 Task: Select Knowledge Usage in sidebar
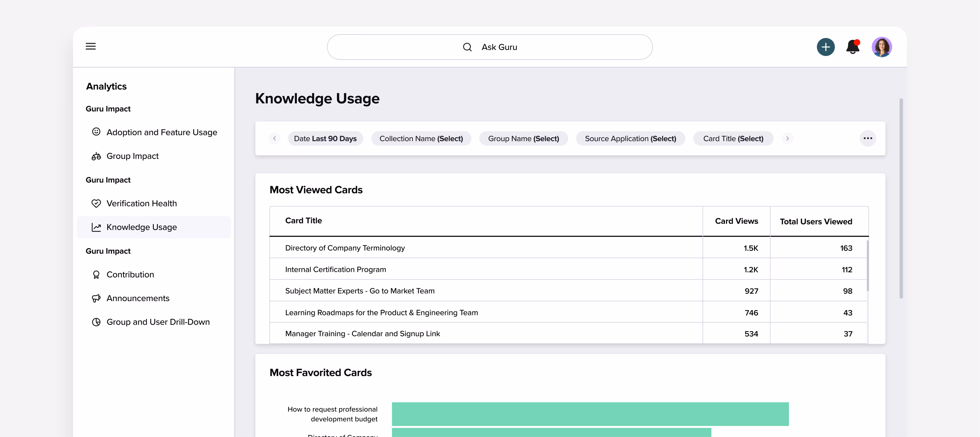pos(142,227)
